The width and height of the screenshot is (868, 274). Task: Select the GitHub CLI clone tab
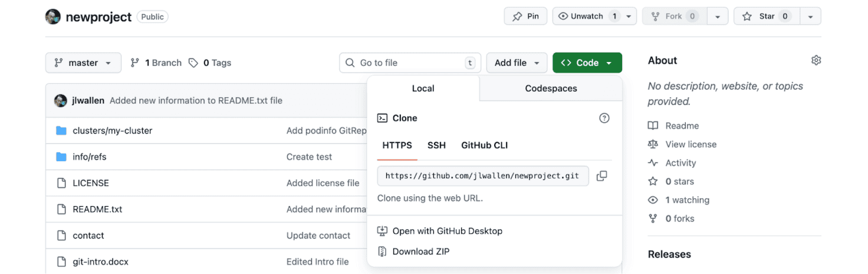tap(484, 145)
